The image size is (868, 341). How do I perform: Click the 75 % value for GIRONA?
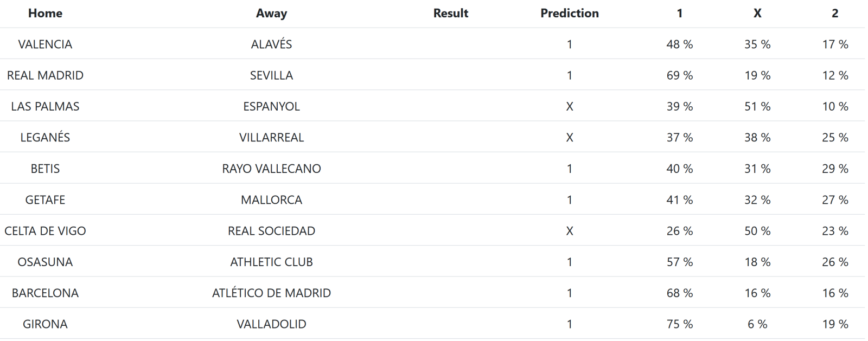[x=679, y=324]
